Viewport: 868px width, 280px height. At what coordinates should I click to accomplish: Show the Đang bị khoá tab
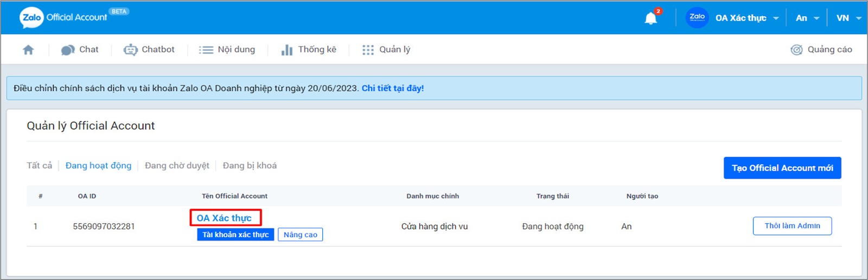point(250,166)
